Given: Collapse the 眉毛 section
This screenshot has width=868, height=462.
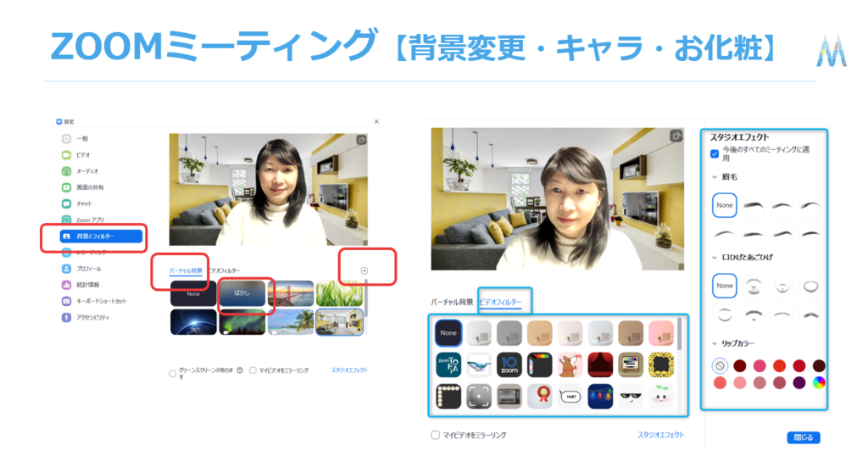Looking at the screenshot, I should (715, 177).
